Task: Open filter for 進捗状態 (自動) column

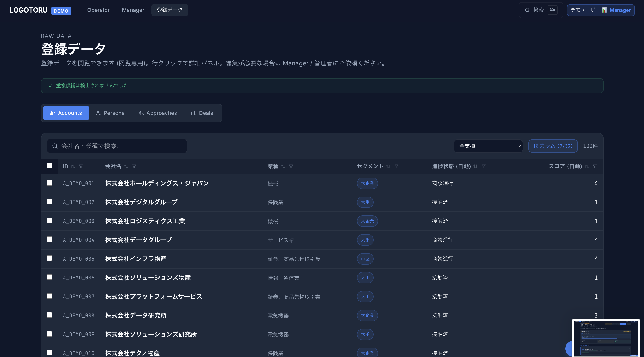Action: point(484,166)
